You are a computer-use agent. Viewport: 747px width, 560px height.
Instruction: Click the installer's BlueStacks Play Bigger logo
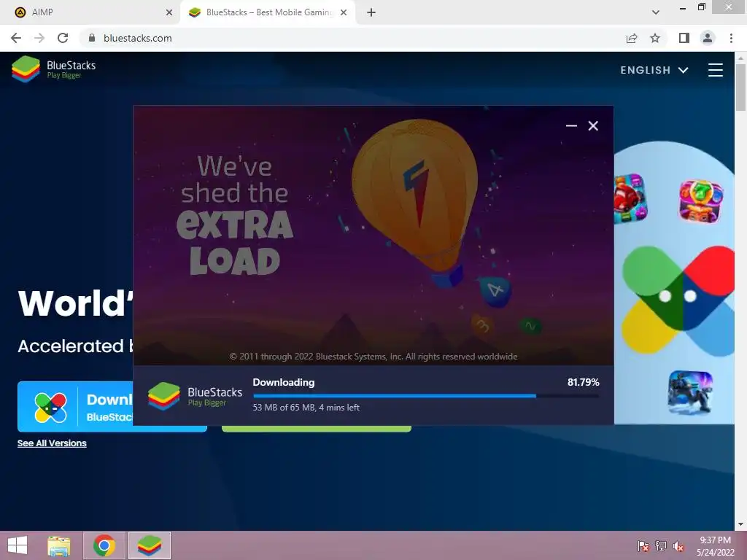pyautogui.click(x=196, y=396)
